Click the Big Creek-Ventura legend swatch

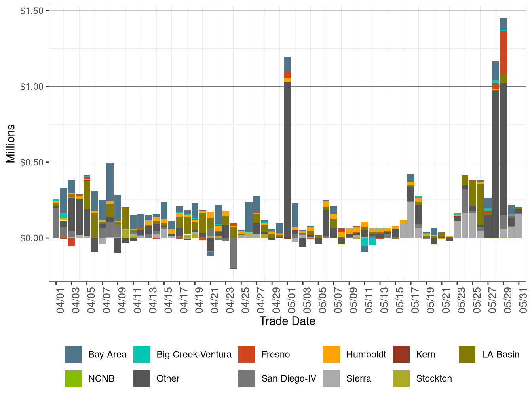[142, 354]
